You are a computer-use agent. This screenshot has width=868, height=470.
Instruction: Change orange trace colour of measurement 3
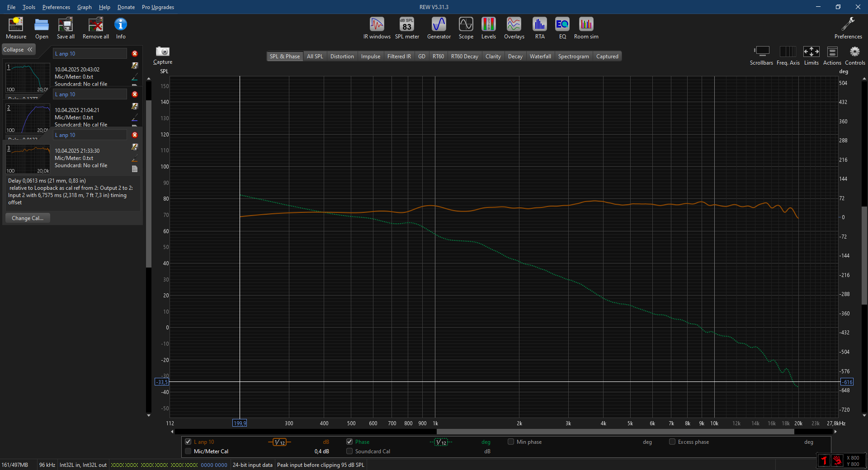click(135, 159)
